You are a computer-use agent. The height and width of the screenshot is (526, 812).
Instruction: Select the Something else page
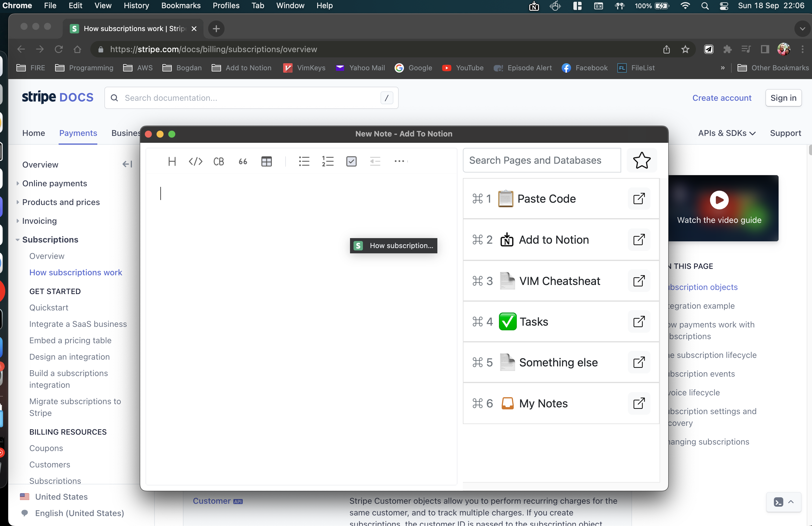560,362
